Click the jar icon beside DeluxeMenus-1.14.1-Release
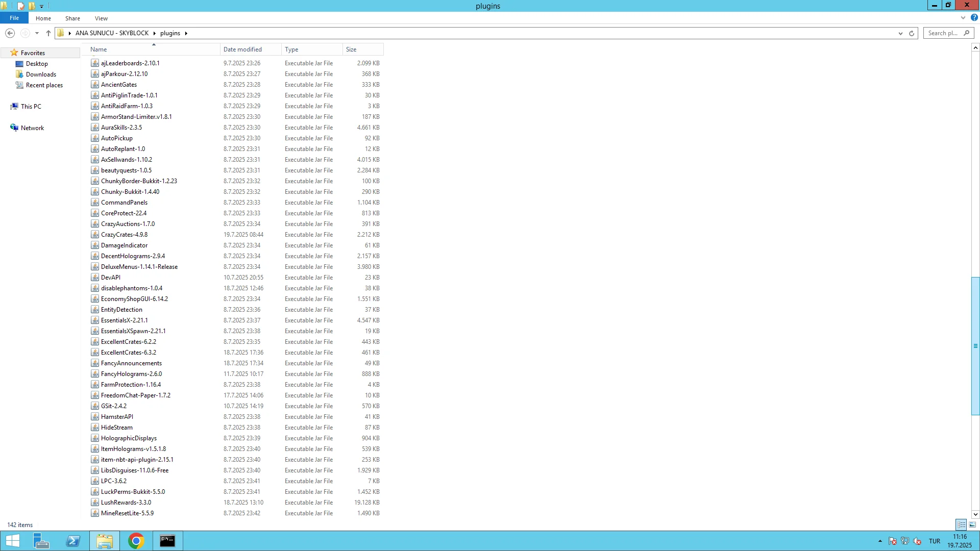Image resolution: width=980 pixels, height=551 pixels. coord(95,267)
